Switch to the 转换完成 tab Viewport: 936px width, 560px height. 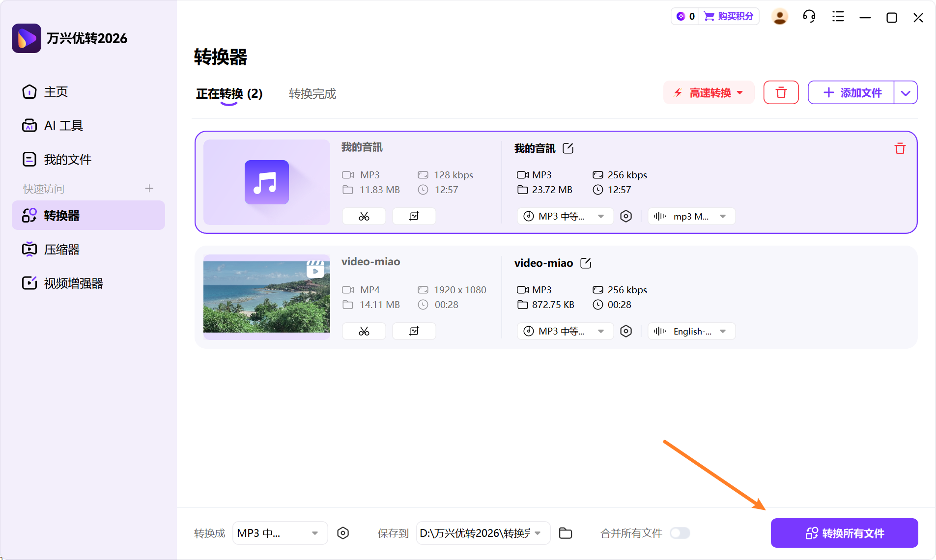[x=312, y=94]
